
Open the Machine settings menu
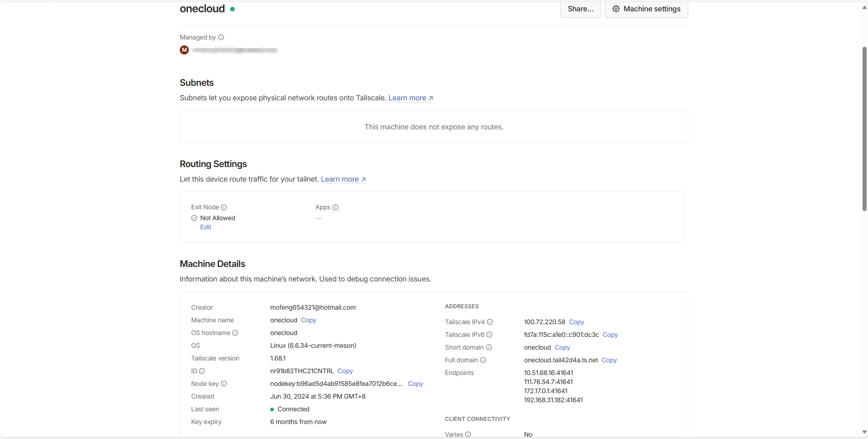[x=646, y=9]
